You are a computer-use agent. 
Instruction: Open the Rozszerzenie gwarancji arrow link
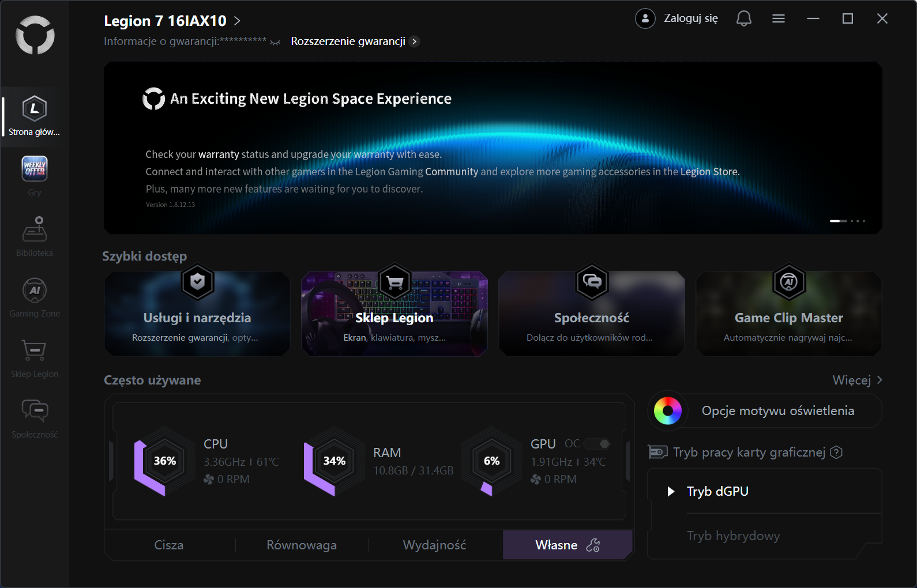[x=414, y=42]
